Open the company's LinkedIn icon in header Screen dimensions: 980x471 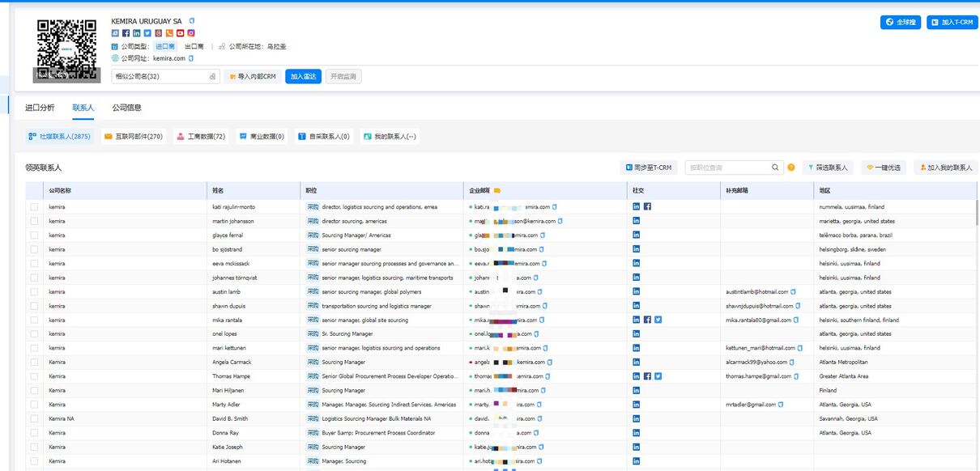pos(137,33)
